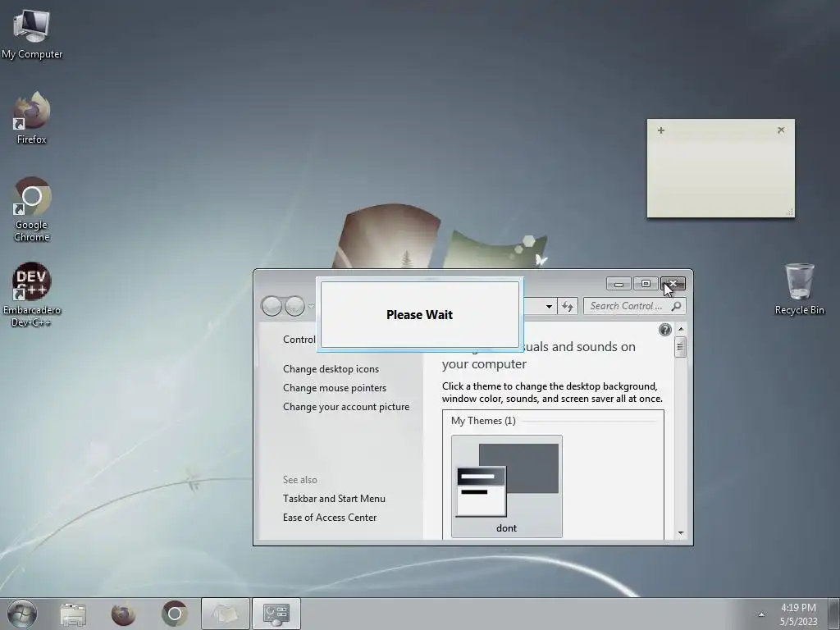Open Ease of Access Center link

click(330, 518)
